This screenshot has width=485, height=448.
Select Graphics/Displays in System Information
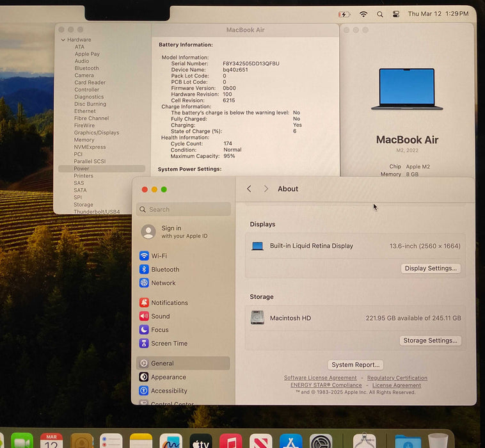97,132
